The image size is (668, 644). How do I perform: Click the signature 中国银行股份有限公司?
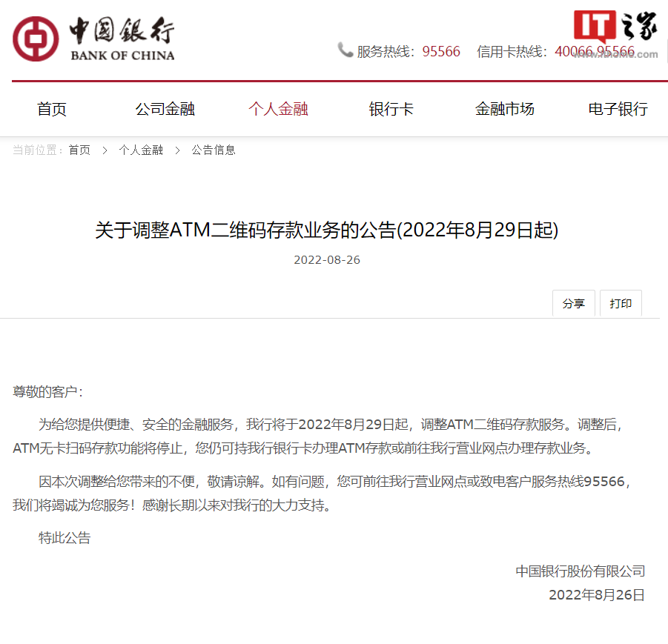[x=581, y=571]
